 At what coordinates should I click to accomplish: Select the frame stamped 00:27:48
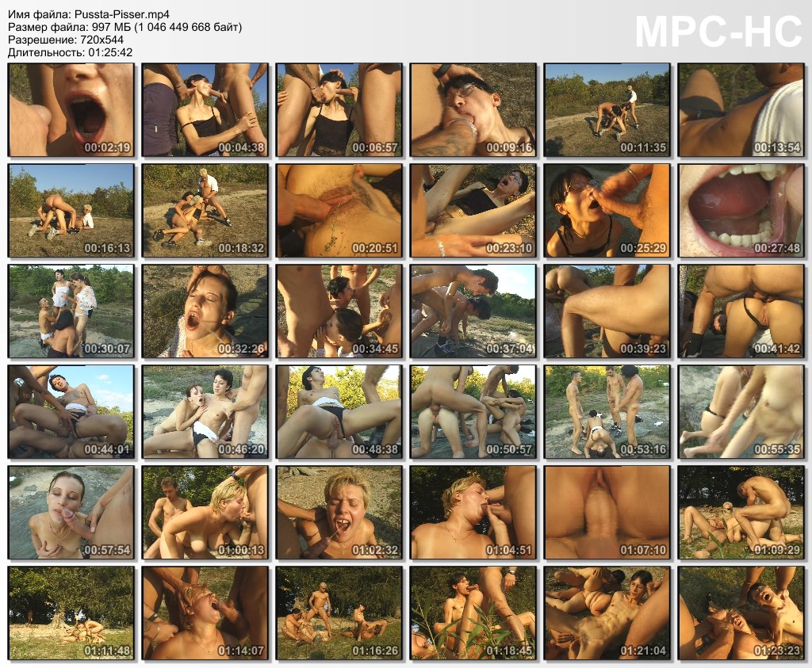[x=741, y=211]
